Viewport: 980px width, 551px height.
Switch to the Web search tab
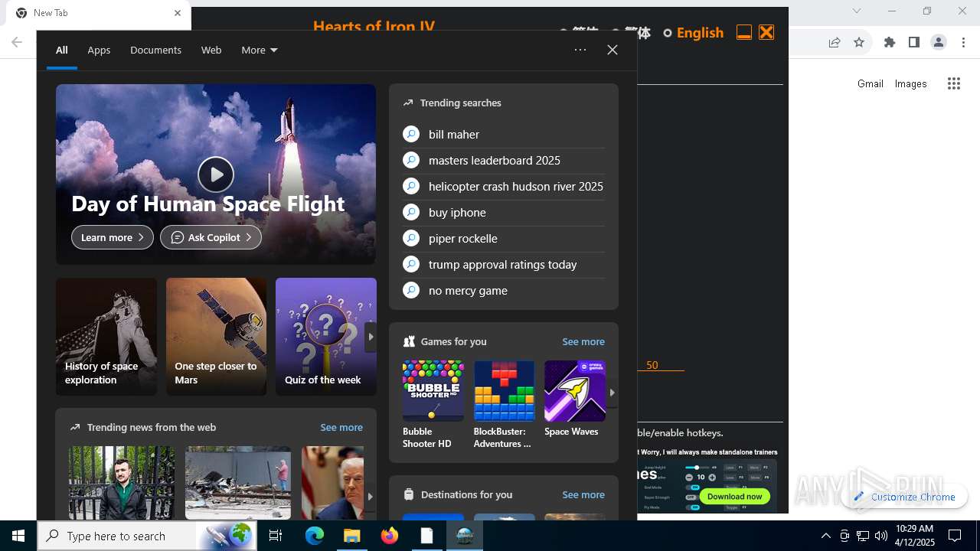(211, 50)
